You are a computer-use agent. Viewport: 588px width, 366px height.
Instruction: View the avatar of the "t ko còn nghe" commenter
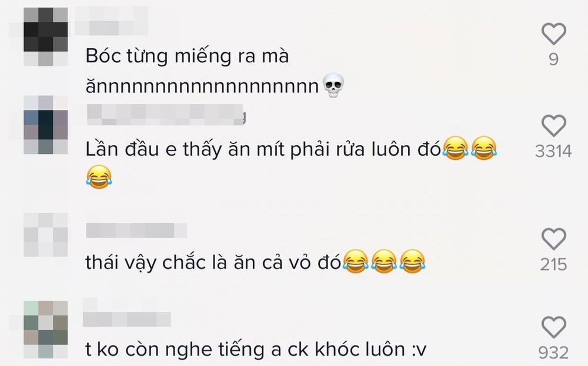(45, 330)
